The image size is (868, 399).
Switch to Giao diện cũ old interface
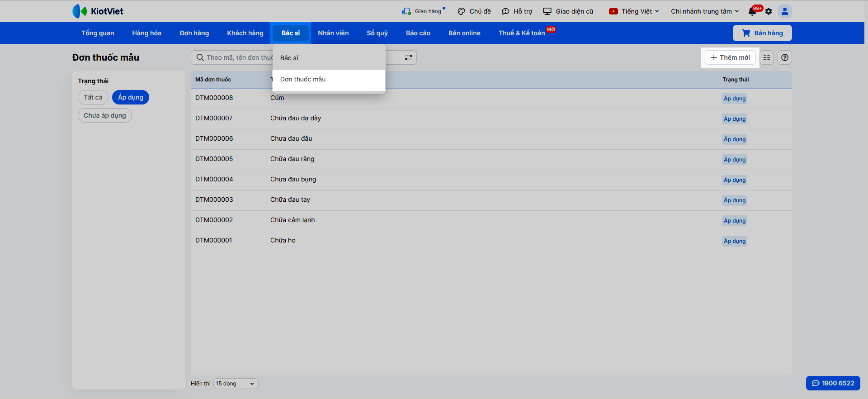click(x=568, y=11)
